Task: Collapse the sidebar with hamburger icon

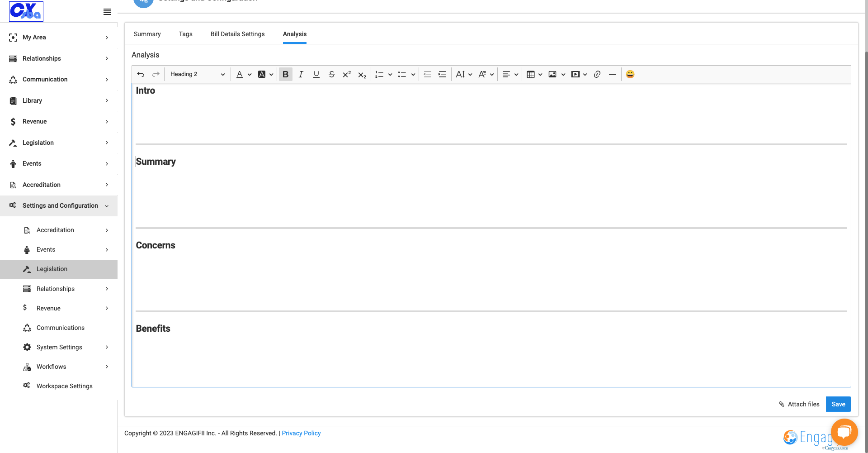Action: coord(107,12)
